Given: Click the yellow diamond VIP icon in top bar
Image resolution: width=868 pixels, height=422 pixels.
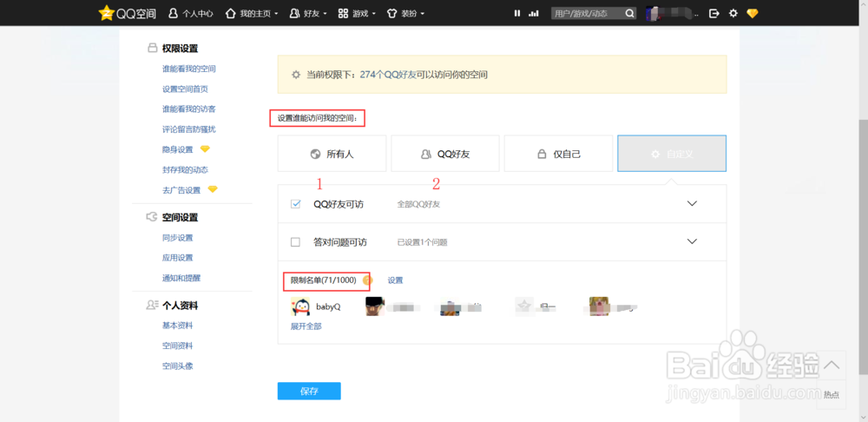Looking at the screenshot, I should pos(752,13).
